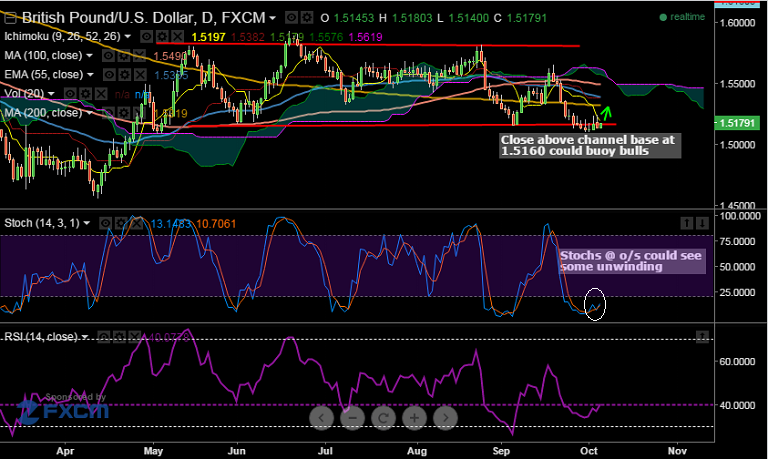
Task: Open EMA (55, close) settings gear
Action: coord(125,74)
